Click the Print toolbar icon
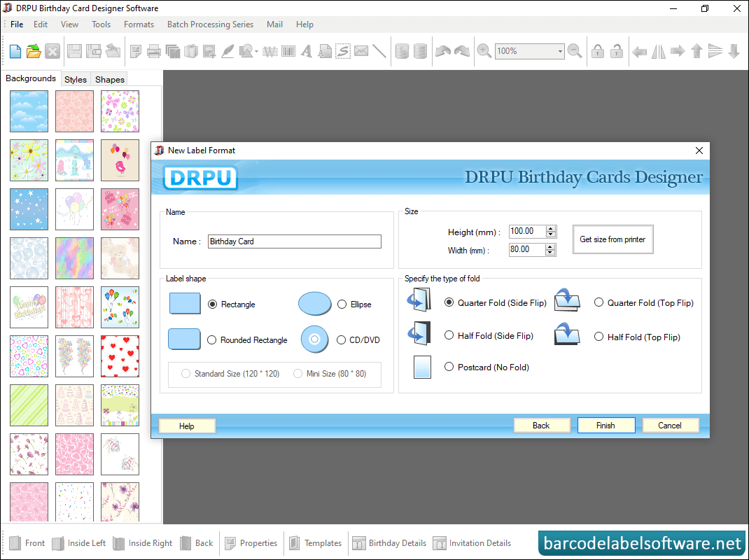This screenshot has width=749, height=560. [x=154, y=51]
